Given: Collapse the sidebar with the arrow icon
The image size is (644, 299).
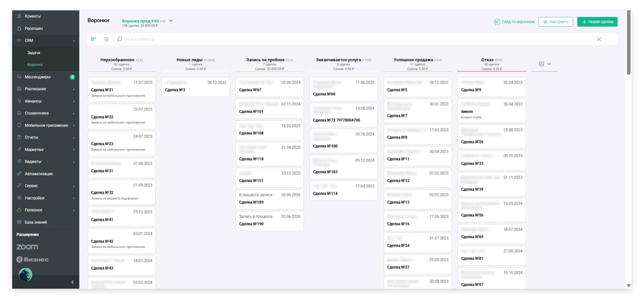Looking at the screenshot, I should point(72,282).
